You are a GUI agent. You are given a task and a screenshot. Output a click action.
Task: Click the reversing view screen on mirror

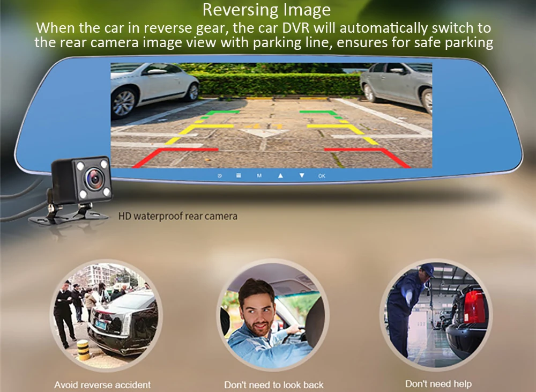point(271,115)
